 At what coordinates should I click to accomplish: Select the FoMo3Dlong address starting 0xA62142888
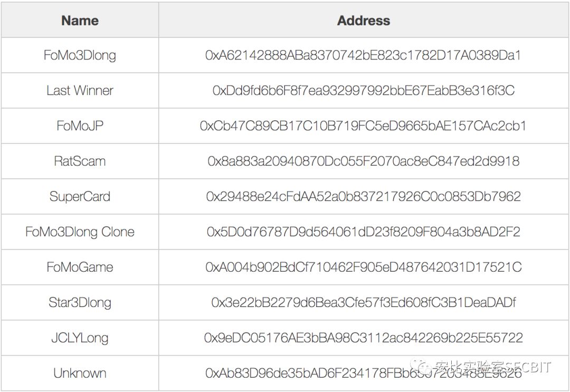click(x=363, y=55)
